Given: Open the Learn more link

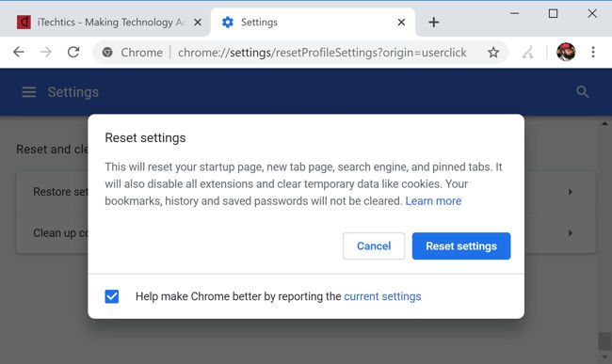Looking at the screenshot, I should pos(433,201).
